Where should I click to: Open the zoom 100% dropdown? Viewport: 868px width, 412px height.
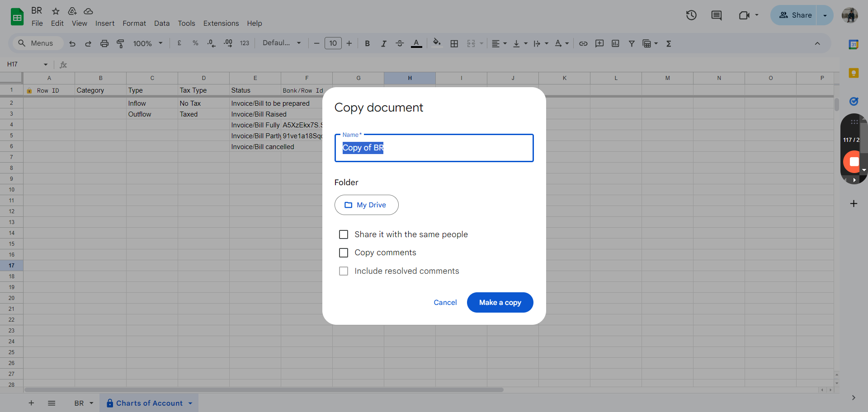coord(148,43)
